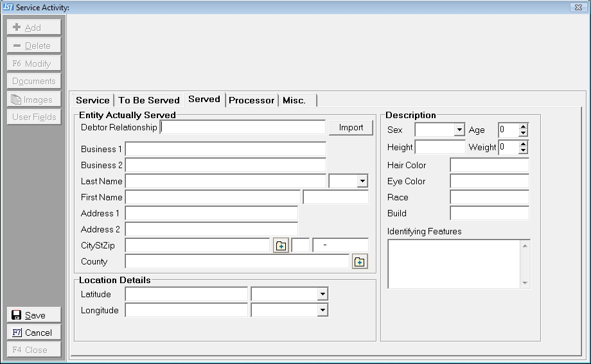Increase Age using the up arrow
The height and width of the screenshot is (364, 591).
[523, 126]
